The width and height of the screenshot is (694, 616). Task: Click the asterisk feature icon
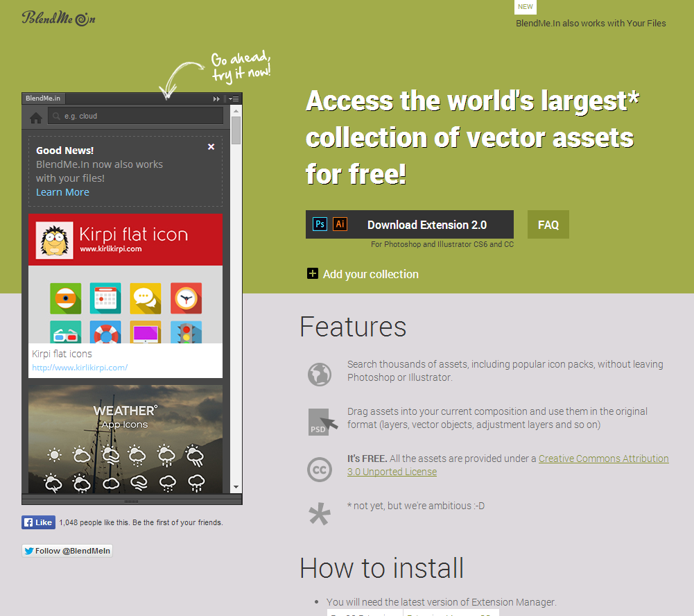point(319,514)
